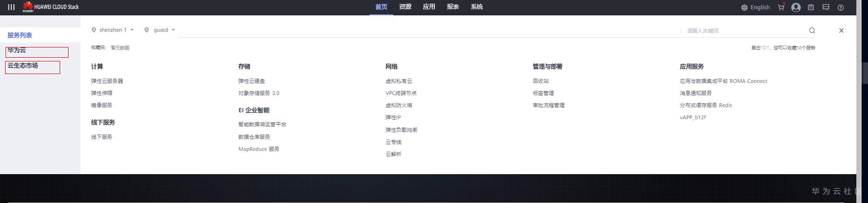Screen dimensions: 868x203
Task: Open 弹性伸缩 service
Action: [102, 93]
